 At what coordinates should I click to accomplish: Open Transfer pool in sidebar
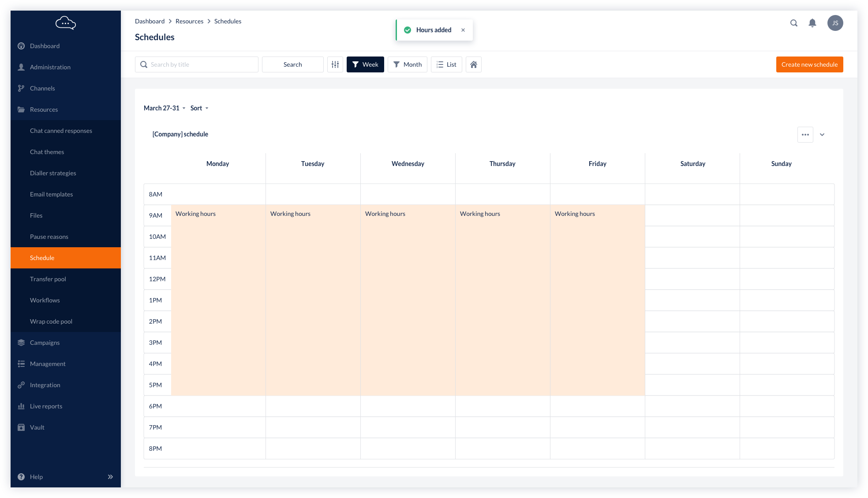(48, 279)
